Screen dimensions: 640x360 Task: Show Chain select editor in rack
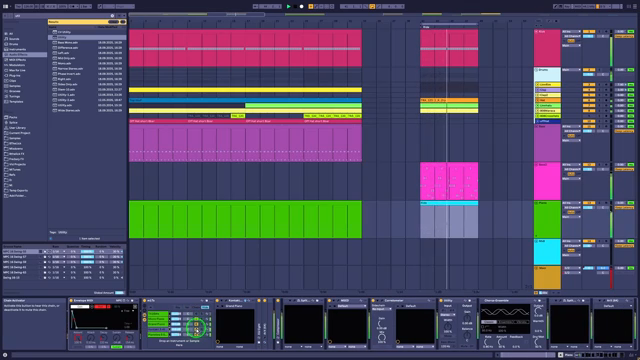pos(196,307)
